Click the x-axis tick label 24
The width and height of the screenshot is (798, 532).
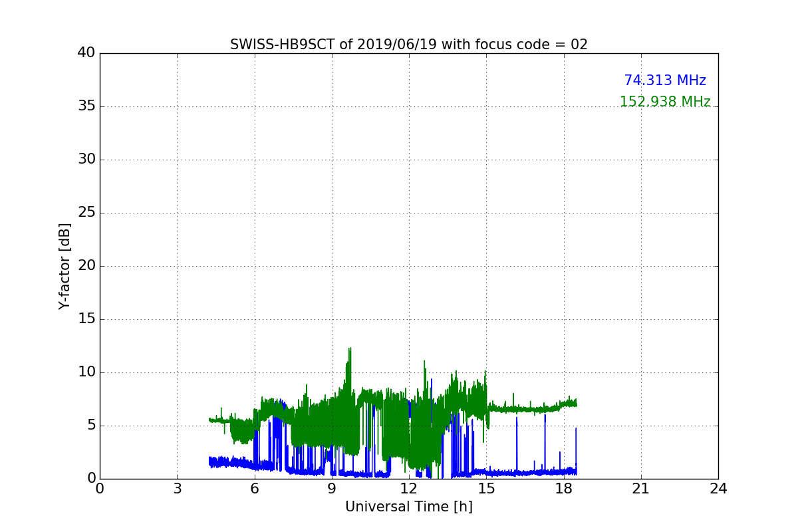[x=718, y=489]
